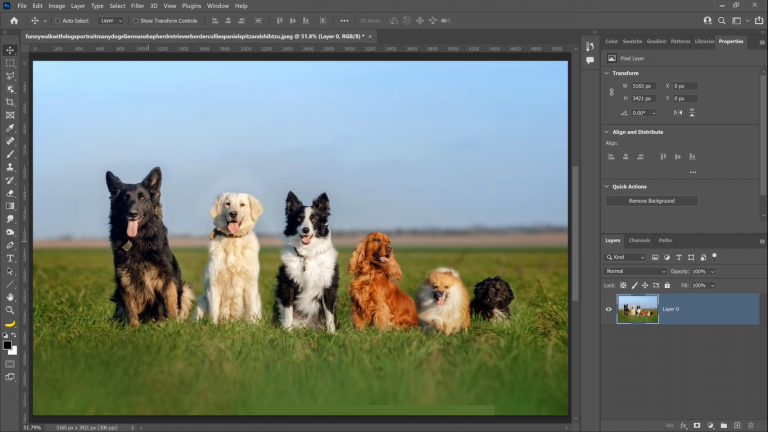
Task: Click the Remove Background button
Action: tap(651, 201)
